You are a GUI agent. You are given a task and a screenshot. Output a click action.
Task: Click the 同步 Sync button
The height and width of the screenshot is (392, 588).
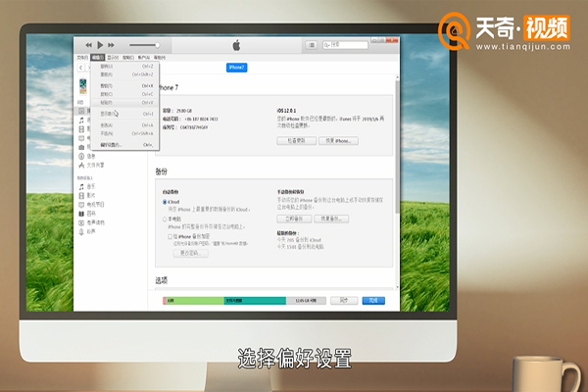click(344, 301)
